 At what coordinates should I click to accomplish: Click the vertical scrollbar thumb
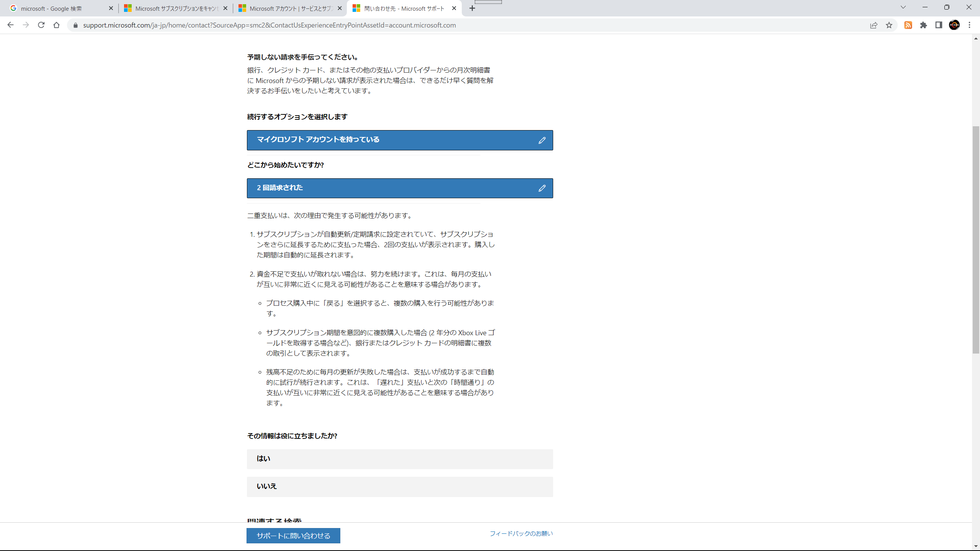(x=976, y=240)
